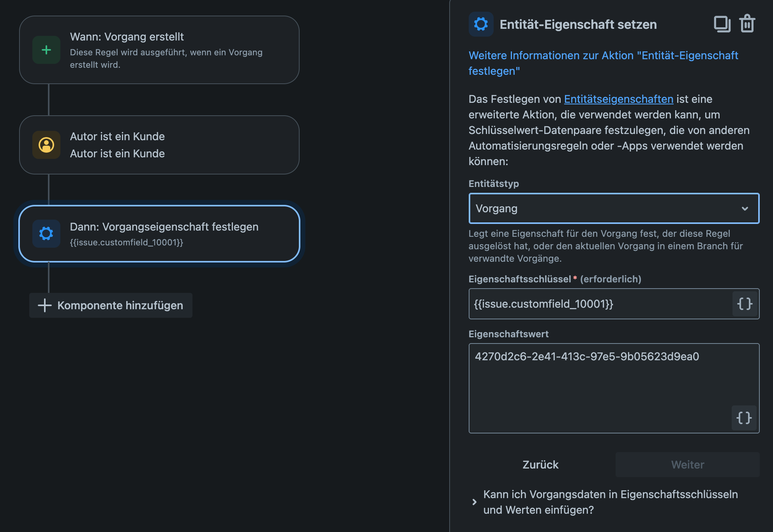
Task: Delete the action with trash icon
Action: pos(747,24)
